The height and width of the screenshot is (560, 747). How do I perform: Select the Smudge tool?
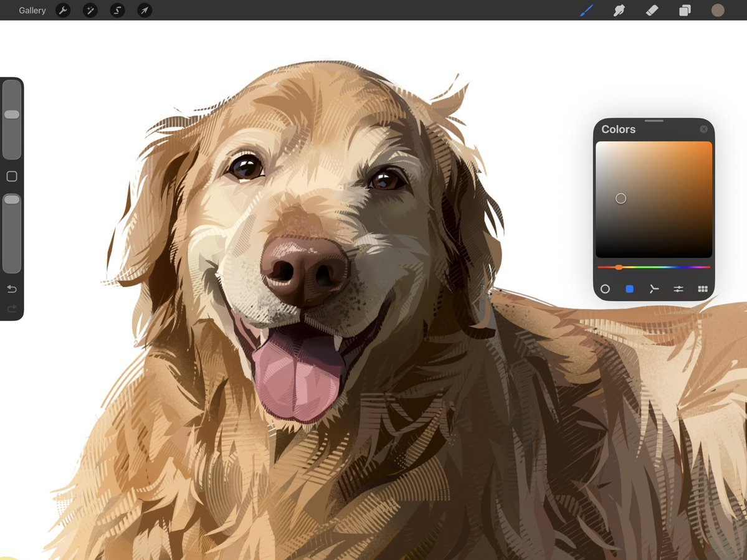pyautogui.click(x=619, y=10)
